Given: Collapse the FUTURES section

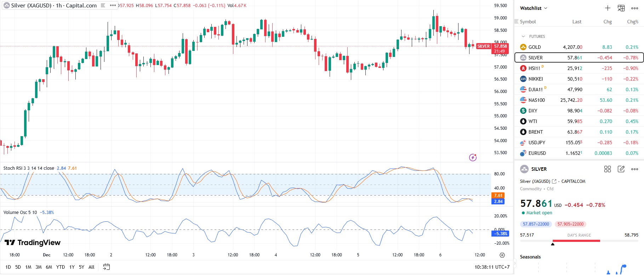Looking at the screenshot, I should 523,36.
